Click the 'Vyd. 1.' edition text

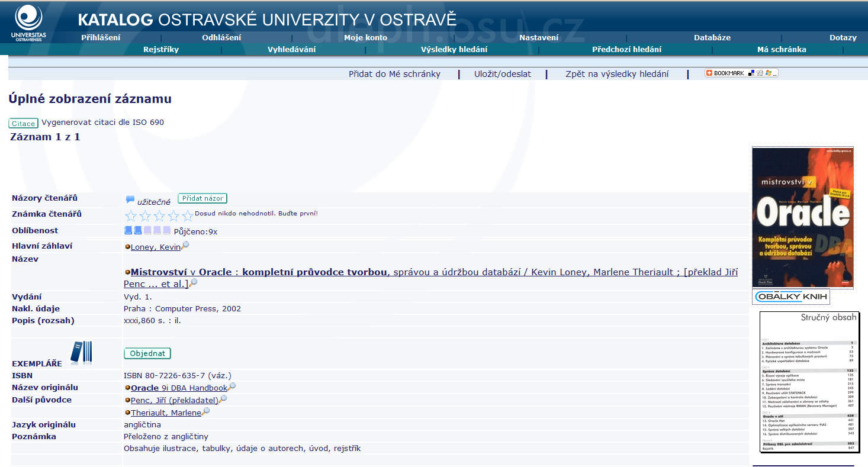tap(138, 297)
